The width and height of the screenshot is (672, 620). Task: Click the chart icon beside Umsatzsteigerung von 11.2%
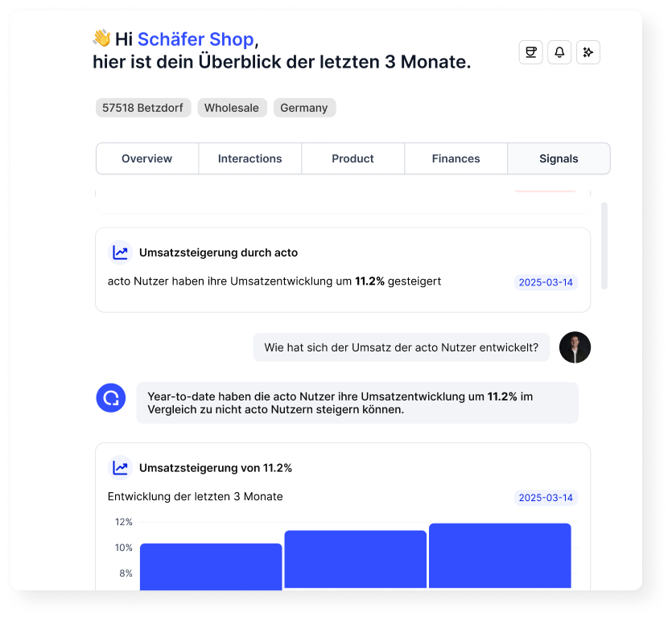[x=120, y=467]
